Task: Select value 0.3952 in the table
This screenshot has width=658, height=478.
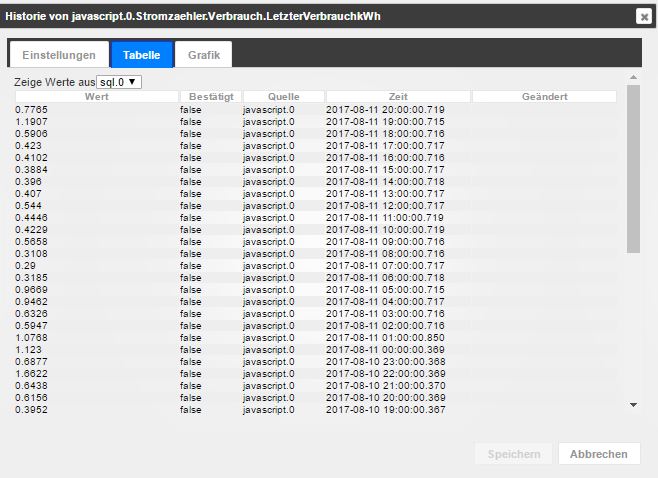Action: (x=31, y=410)
